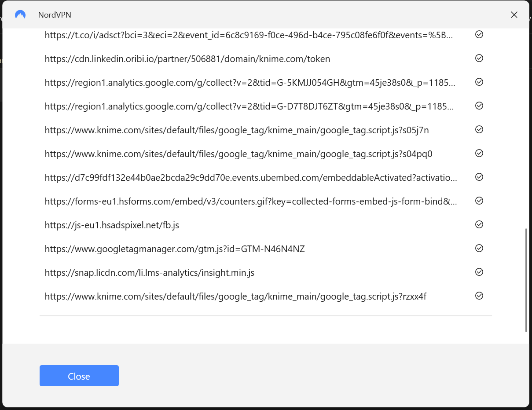532x410 pixels.
Task: Click checkmark beside snap.licdn.com insight row
Action: pyautogui.click(x=479, y=272)
